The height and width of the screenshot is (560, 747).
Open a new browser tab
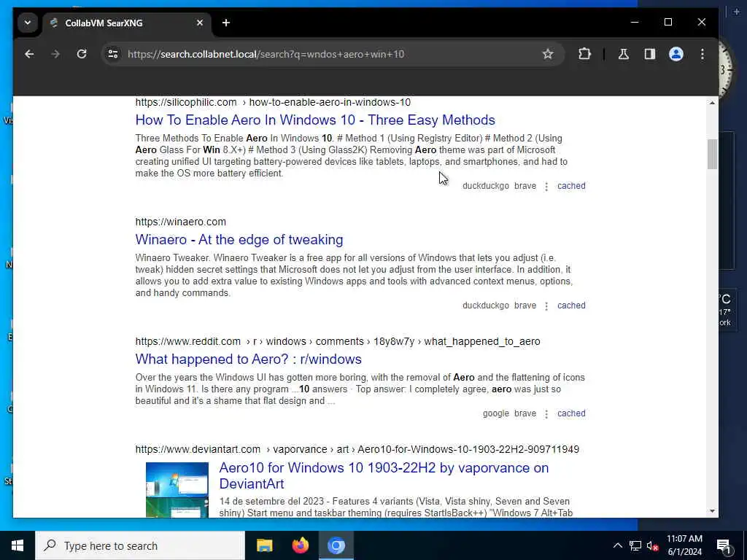226,23
